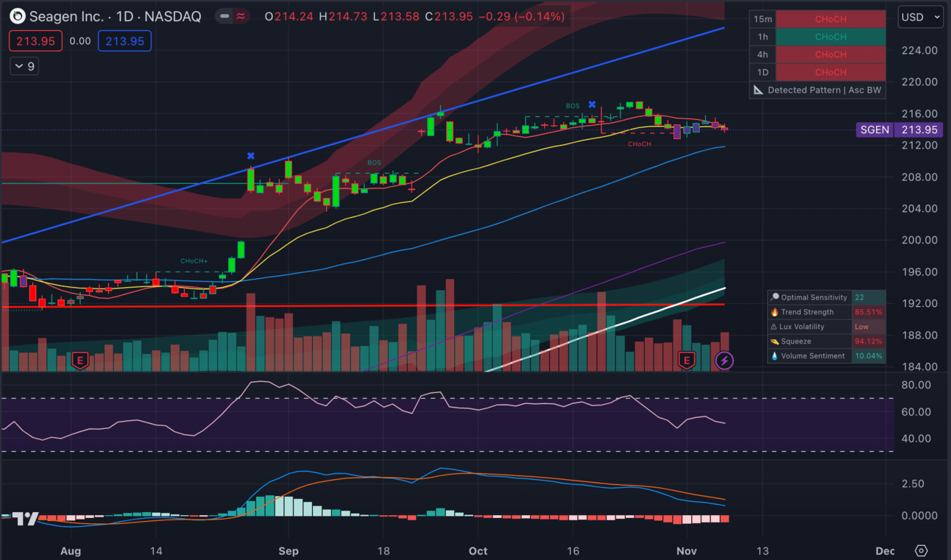Click the blue 213.95 buy price button
Screen dimensions: 951x560
pyautogui.click(x=124, y=41)
